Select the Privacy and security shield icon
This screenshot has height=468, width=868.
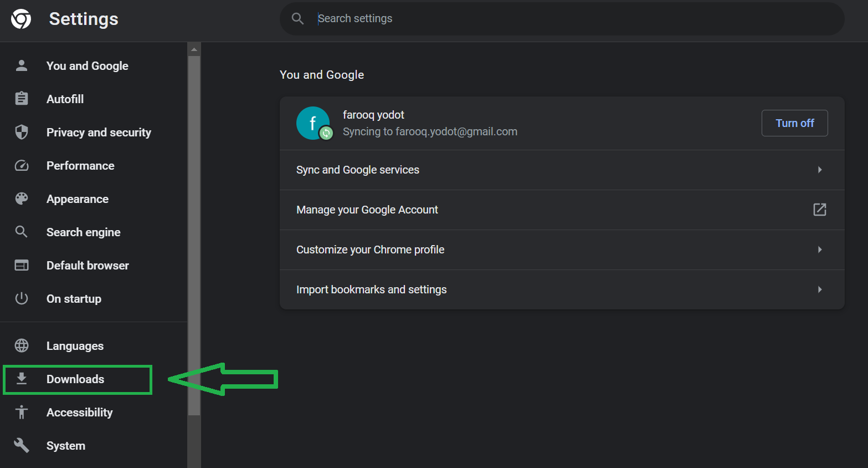coord(21,132)
